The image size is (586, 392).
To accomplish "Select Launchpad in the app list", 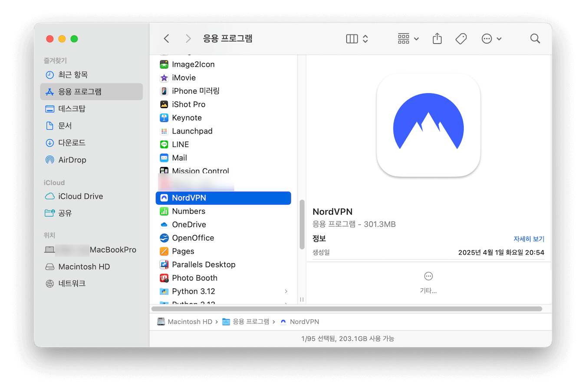I will (x=223, y=131).
